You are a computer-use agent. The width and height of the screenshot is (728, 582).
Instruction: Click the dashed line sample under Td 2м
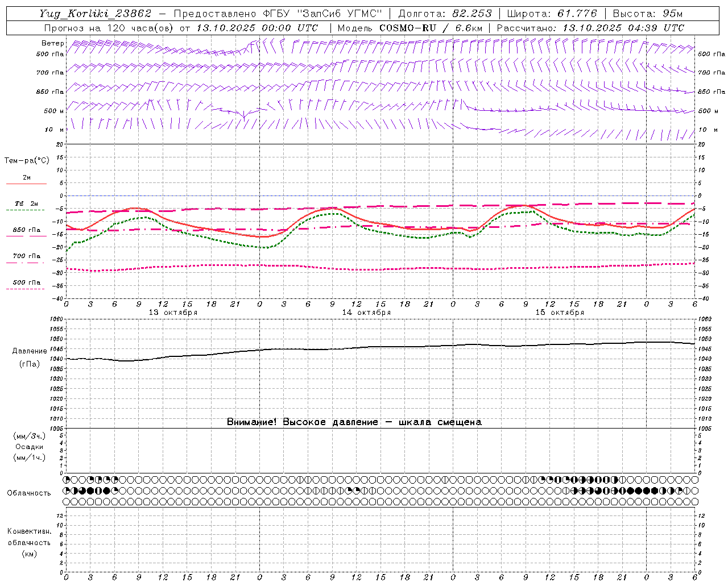point(26,210)
